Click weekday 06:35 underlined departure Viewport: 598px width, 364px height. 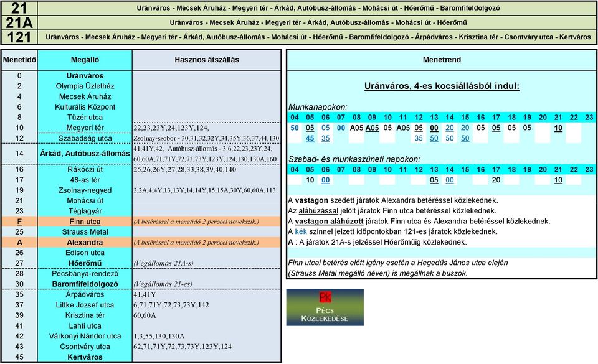click(325, 138)
